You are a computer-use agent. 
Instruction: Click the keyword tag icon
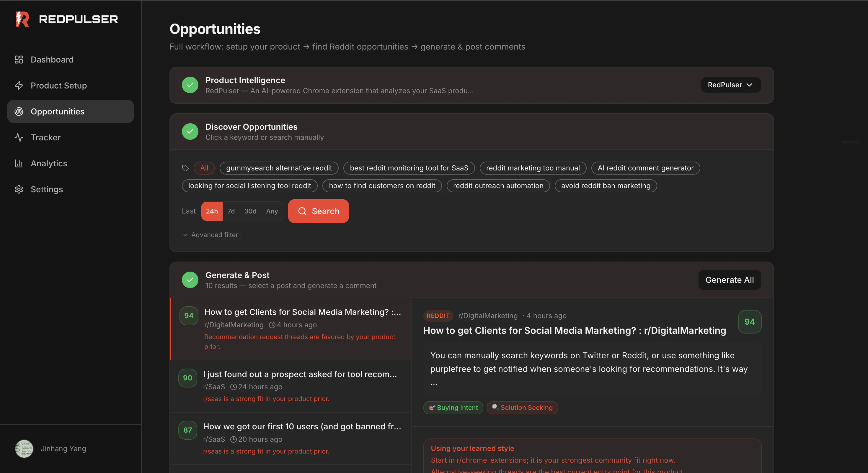[185, 168]
